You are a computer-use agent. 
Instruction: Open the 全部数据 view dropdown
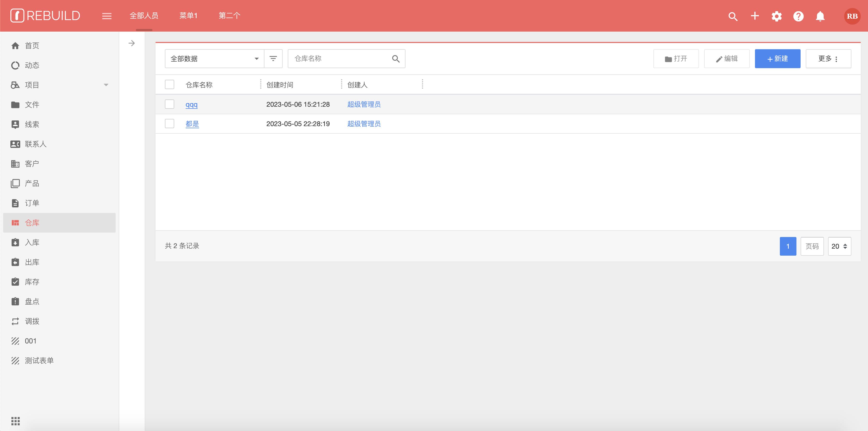click(214, 59)
